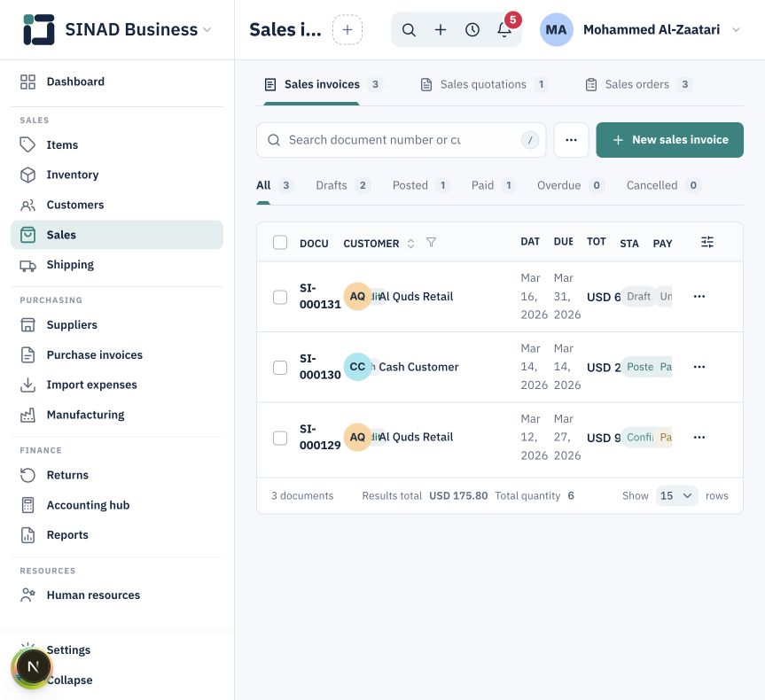Check the SI-000131 row checkbox
This screenshot has height=700, width=765.
tap(280, 297)
